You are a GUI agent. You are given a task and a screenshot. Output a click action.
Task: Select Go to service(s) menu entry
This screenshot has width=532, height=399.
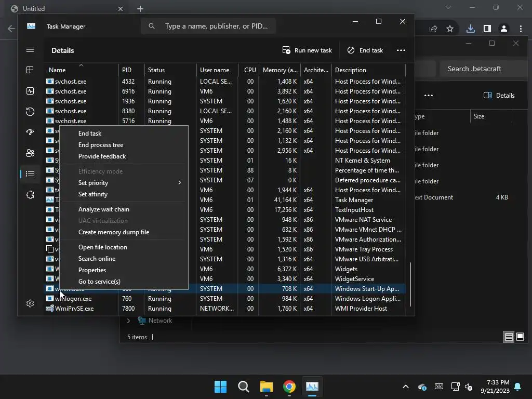[124, 282]
